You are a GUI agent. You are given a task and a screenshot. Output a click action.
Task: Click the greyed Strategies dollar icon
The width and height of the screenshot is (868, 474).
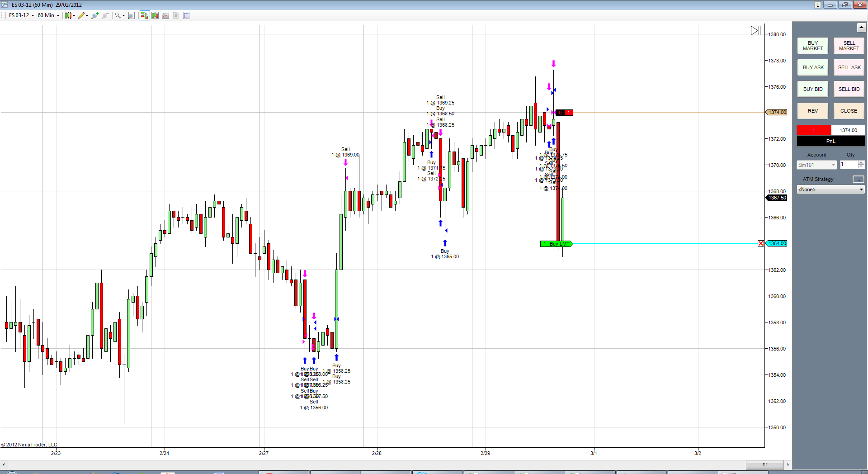click(176, 15)
